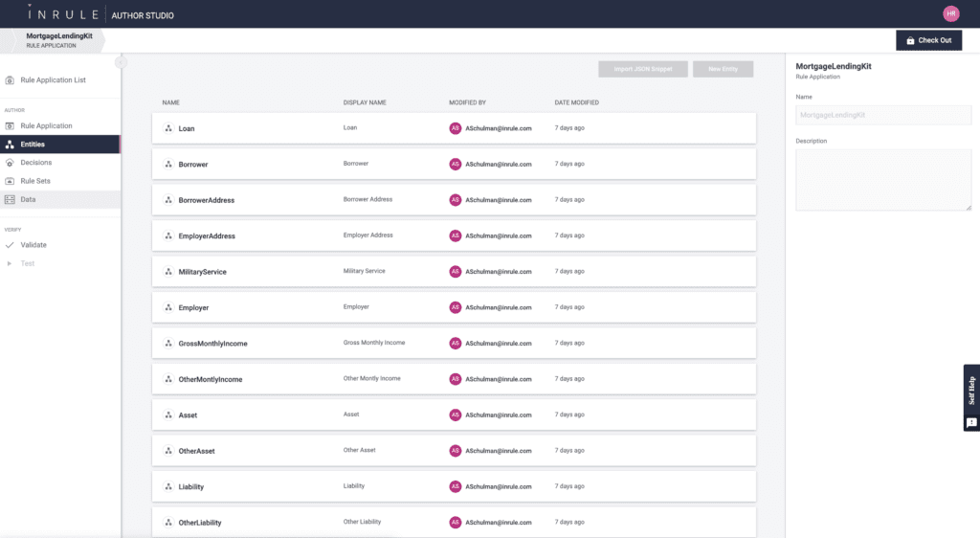Open the GrossMonthlyIncome entity row

(454, 344)
